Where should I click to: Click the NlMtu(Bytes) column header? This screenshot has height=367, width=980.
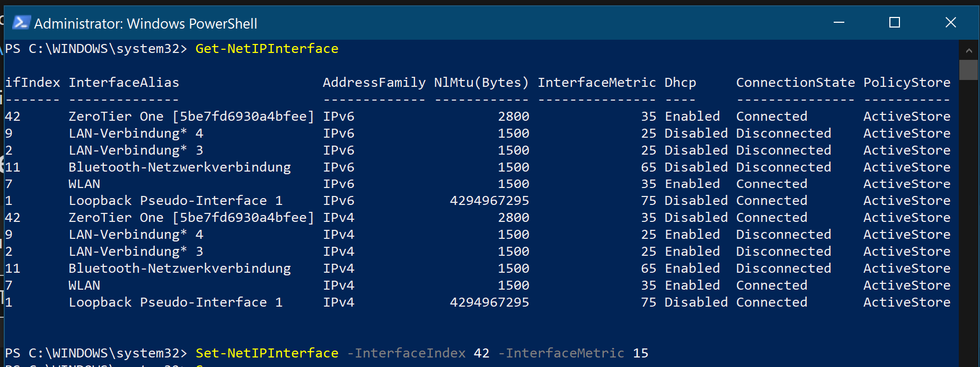coord(481,83)
